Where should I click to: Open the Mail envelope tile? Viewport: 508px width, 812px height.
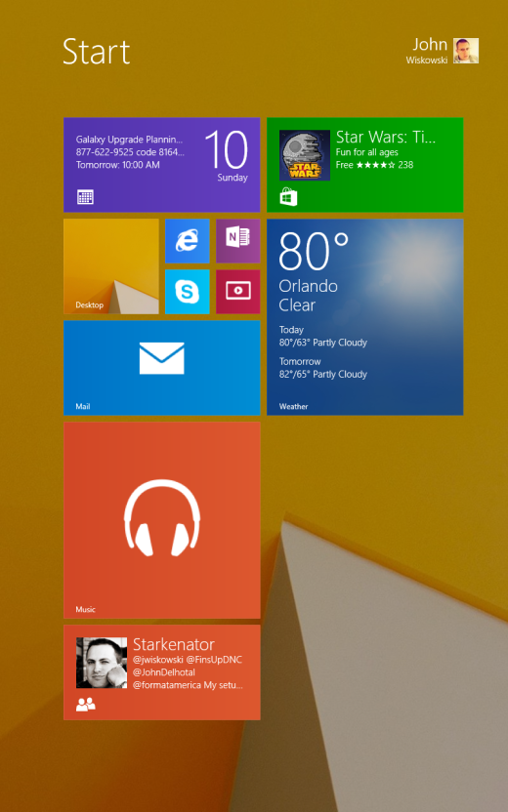pyautogui.click(x=162, y=368)
